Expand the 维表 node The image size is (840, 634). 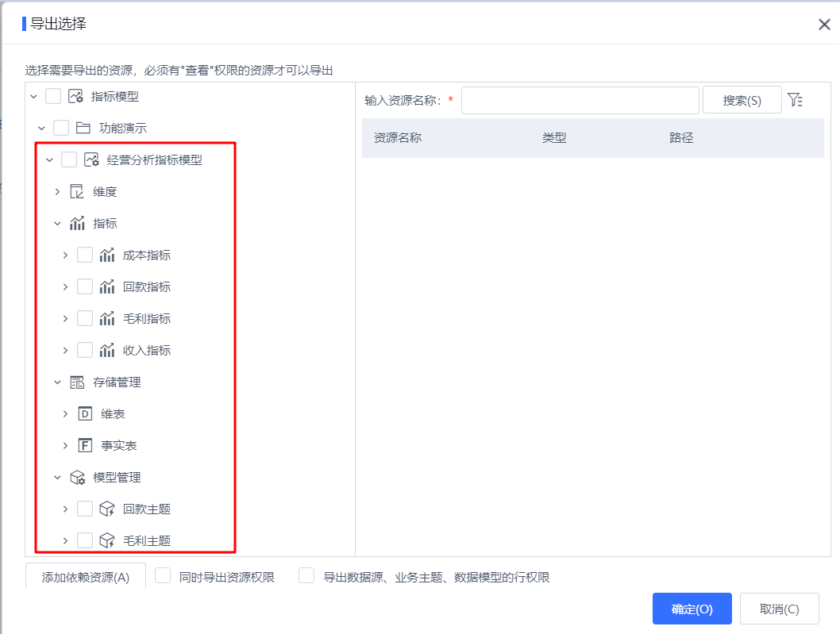[x=65, y=414]
